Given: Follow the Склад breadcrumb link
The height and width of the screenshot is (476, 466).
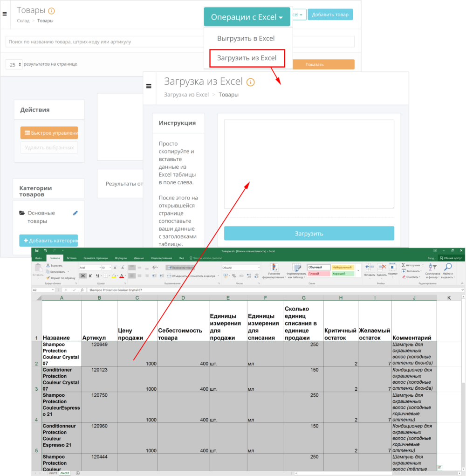Looking at the screenshot, I should click(x=23, y=21).
